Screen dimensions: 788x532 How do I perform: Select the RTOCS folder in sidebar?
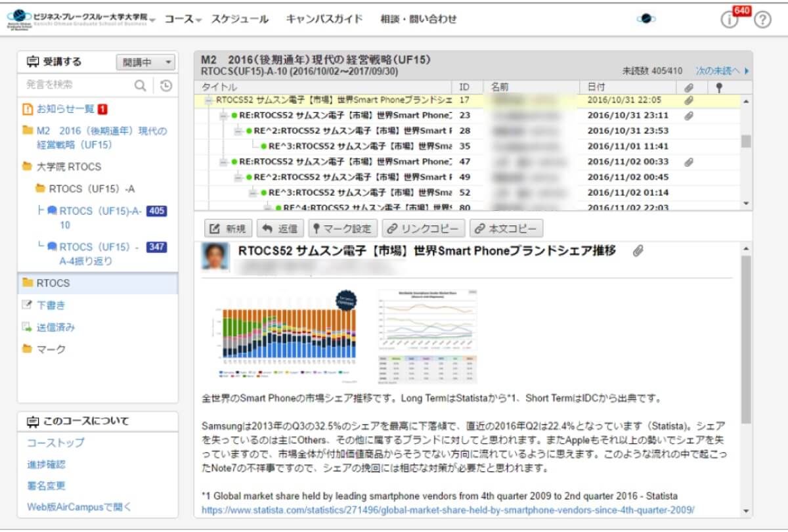click(x=98, y=283)
